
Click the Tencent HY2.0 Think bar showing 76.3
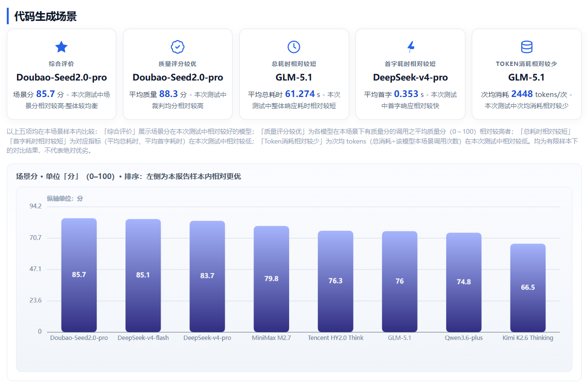click(336, 281)
